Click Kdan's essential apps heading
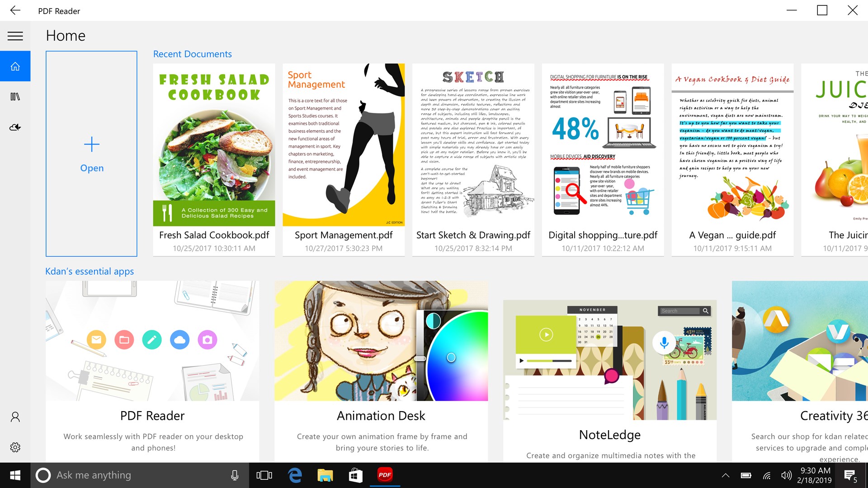 click(x=90, y=272)
